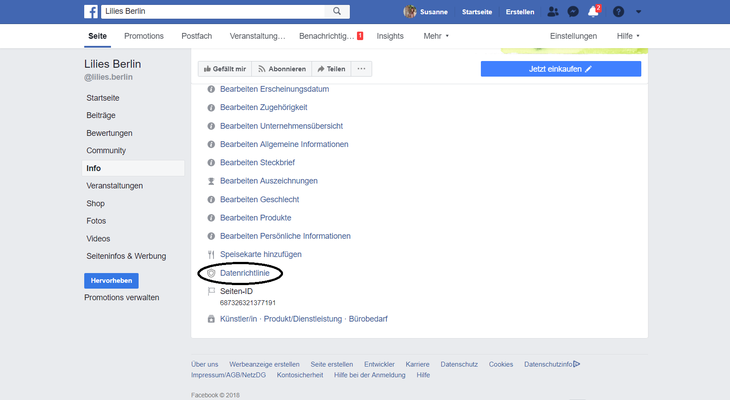
Task: Click the category icon beside Künstler/in
Action: [x=211, y=319]
